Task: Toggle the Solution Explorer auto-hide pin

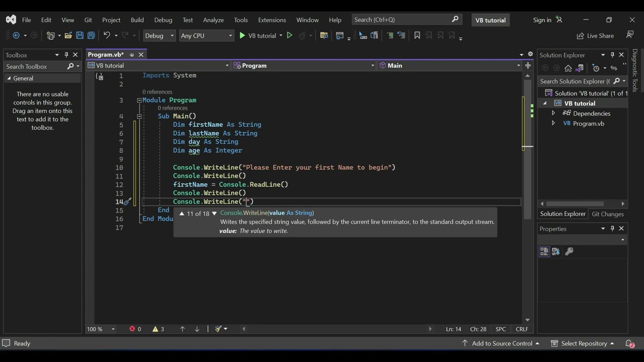Action: tap(612, 55)
